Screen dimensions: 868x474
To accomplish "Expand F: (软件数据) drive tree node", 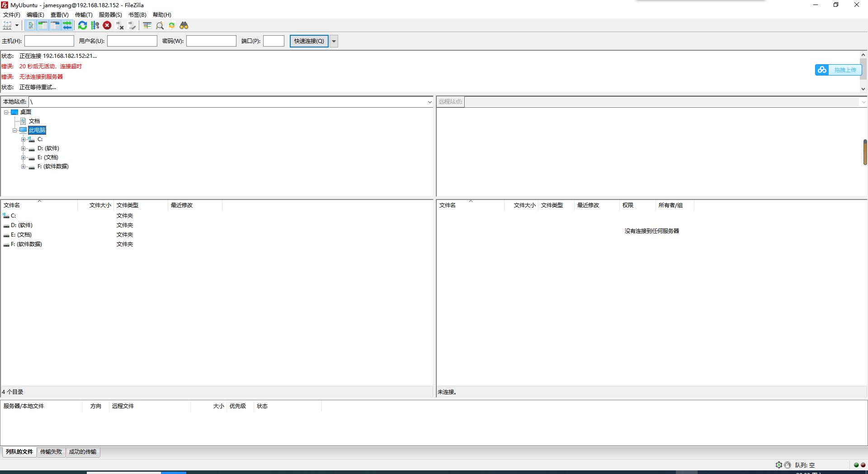I will (23, 166).
